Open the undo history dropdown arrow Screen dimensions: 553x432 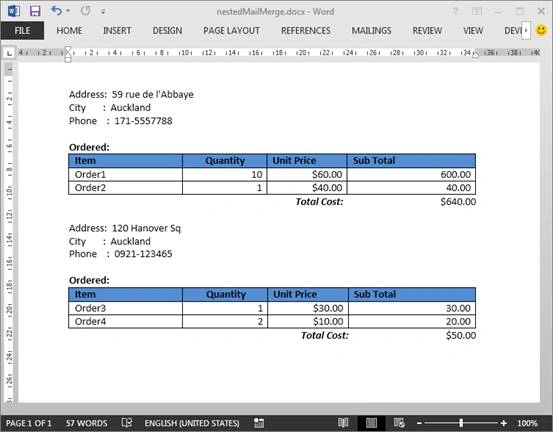68,11
